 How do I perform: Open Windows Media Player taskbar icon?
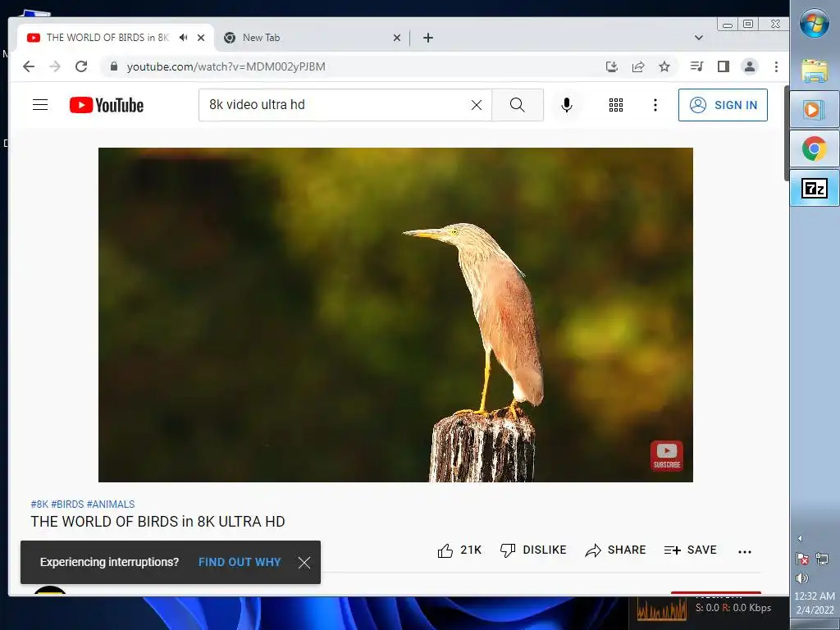(815, 110)
